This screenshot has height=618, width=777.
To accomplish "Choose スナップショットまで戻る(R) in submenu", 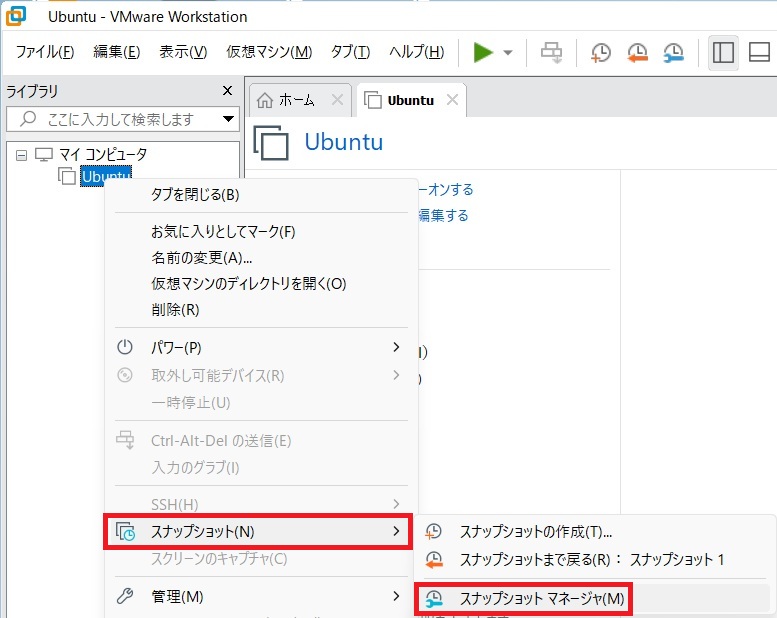I will [594, 560].
